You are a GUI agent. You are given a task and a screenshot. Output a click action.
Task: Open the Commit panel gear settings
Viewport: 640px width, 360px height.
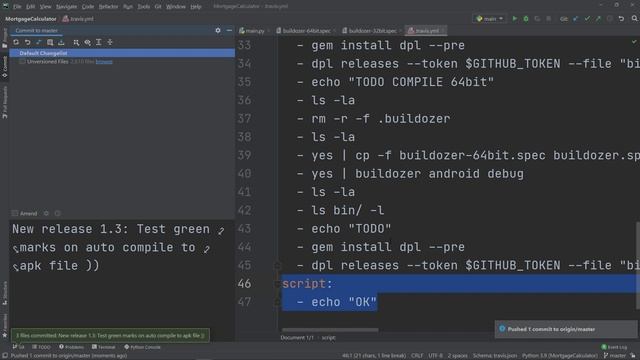[x=218, y=31]
